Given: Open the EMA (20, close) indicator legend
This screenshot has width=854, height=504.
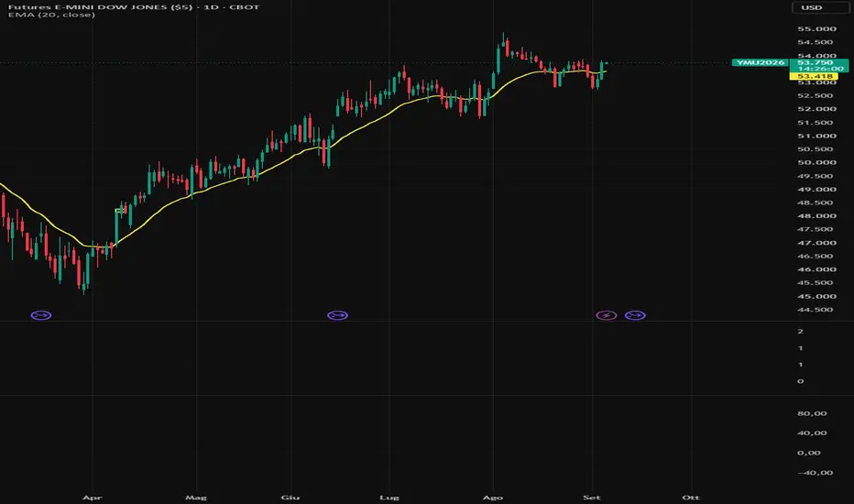Looking at the screenshot, I should click(x=51, y=15).
